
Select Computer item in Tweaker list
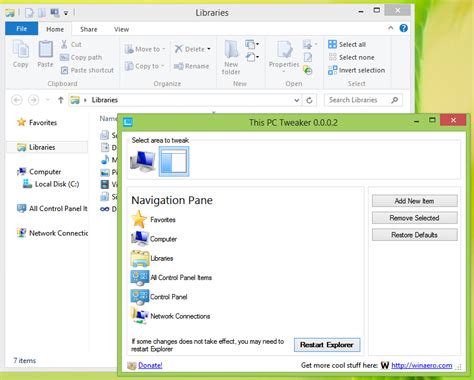click(154, 239)
